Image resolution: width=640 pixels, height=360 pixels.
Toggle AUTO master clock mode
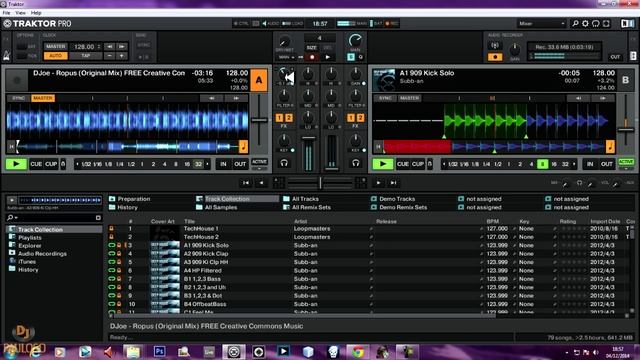pos(56,56)
